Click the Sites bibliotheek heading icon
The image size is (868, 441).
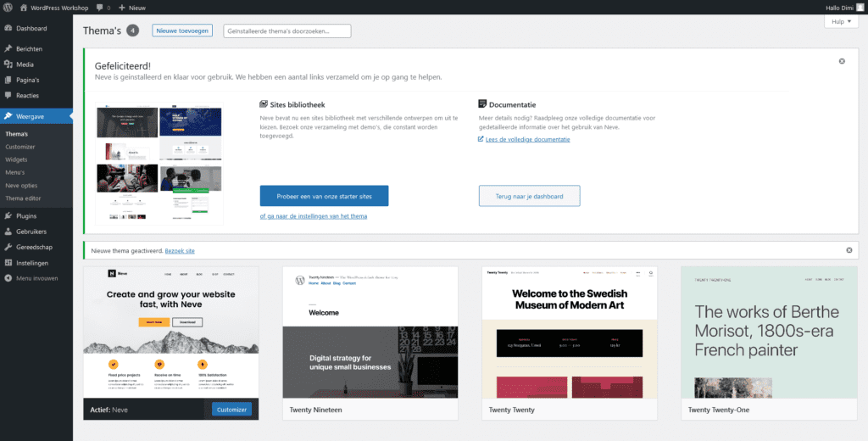(264, 104)
